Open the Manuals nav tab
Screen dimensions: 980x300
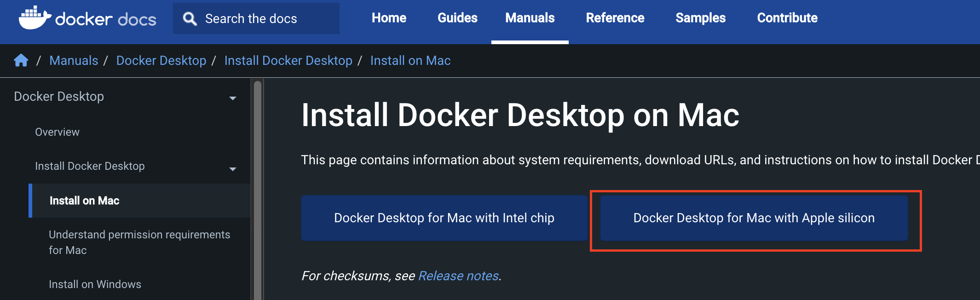coord(530,18)
